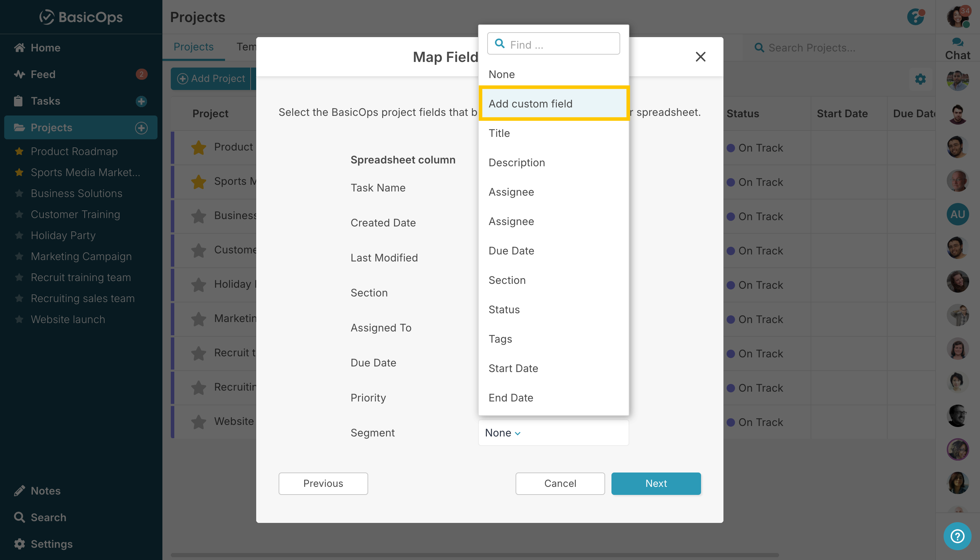The image size is (980, 560).
Task: Expand the Segment None dropdown
Action: pos(502,433)
